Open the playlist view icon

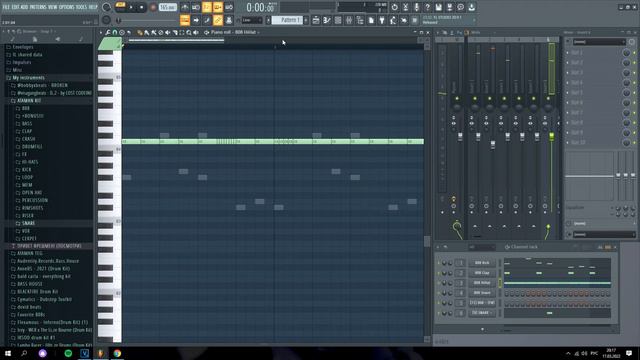point(316,20)
